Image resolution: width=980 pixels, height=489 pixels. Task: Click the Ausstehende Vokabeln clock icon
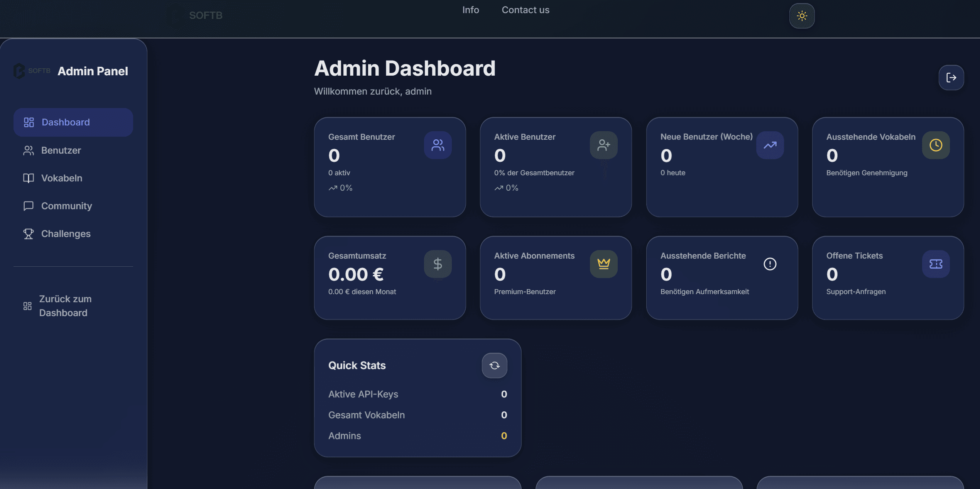click(936, 145)
